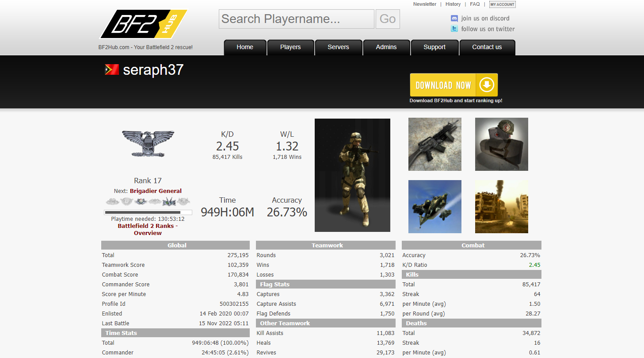This screenshot has height=358, width=644.
Task: Open the Players menu tab
Action: pos(290,47)
